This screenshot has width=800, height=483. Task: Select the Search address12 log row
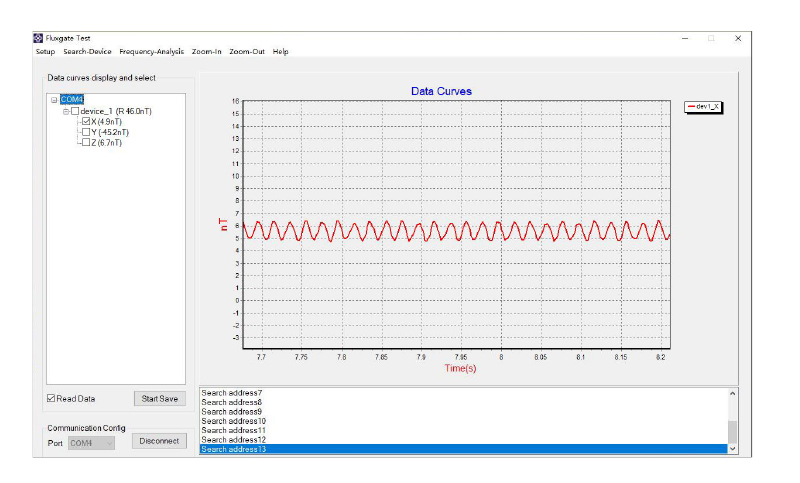[463, 440]
